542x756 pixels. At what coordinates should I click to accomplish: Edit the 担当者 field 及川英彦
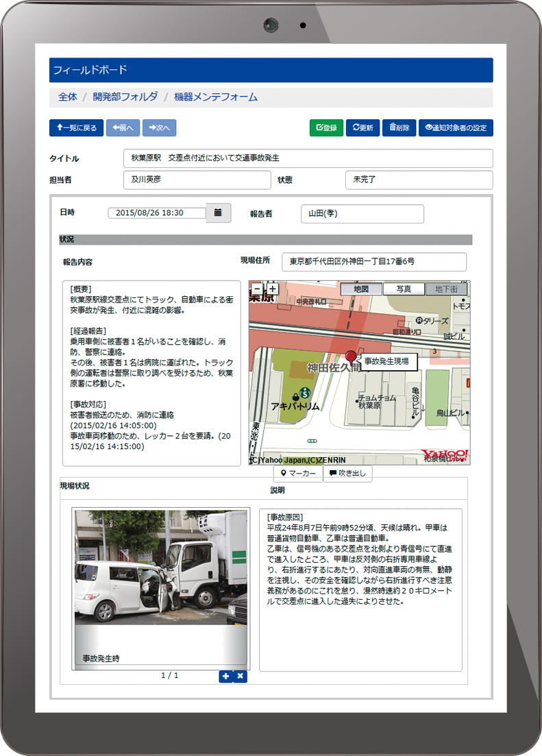click(x=197, y=180)
